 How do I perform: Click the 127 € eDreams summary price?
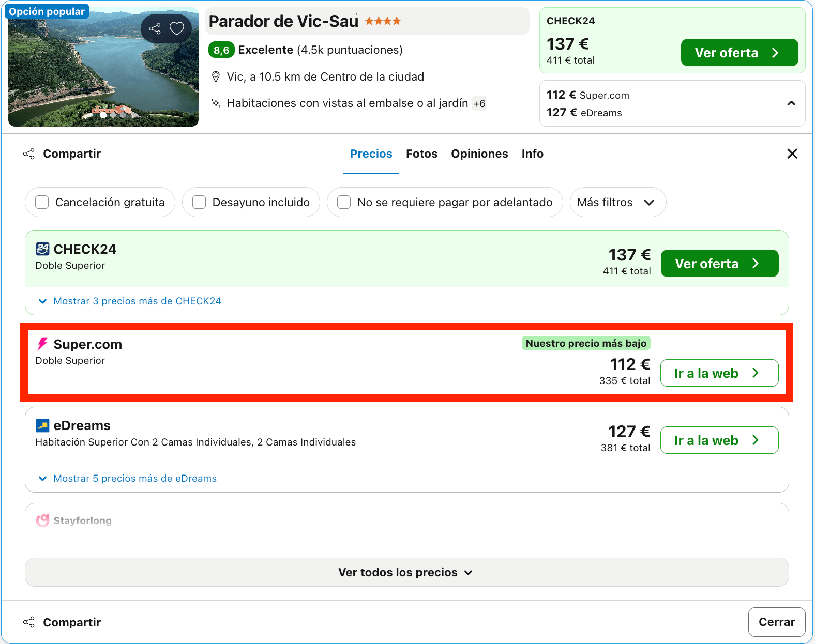[584, 113]
